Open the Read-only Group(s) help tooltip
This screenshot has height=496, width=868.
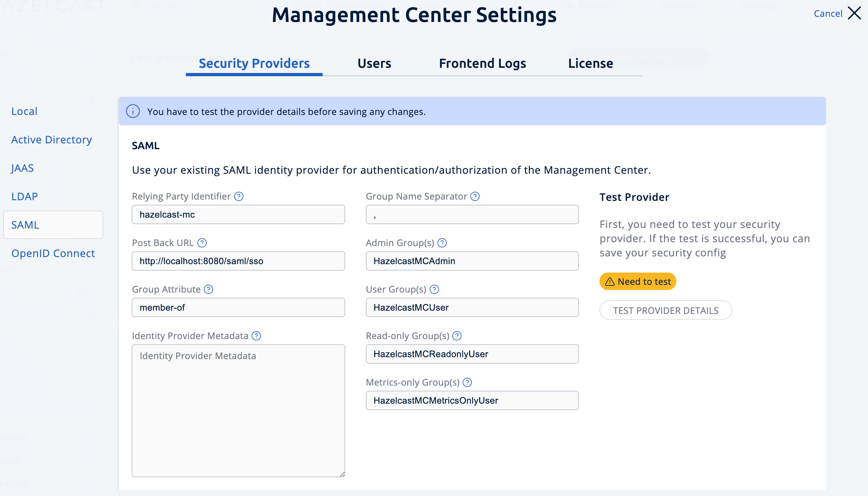tap(457, 336)
